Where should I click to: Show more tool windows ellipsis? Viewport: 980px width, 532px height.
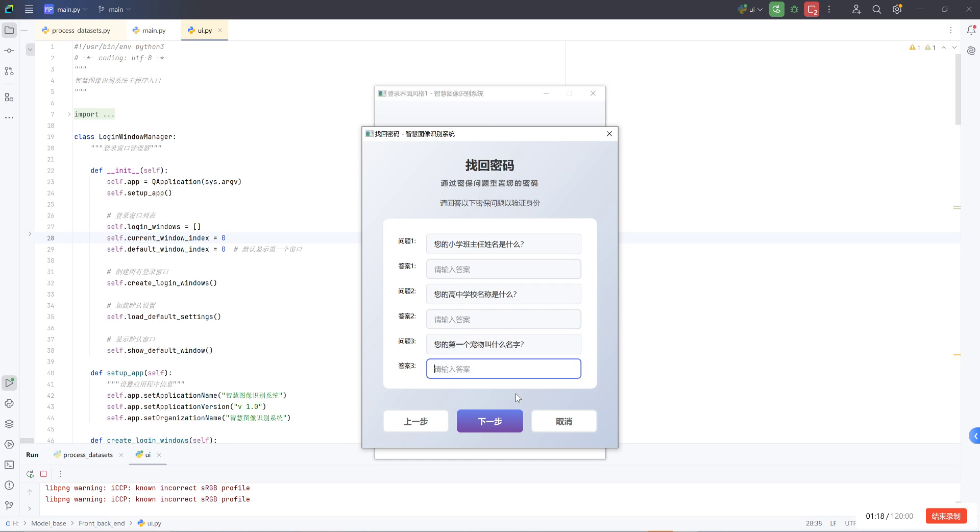click(x=9, y=117)
